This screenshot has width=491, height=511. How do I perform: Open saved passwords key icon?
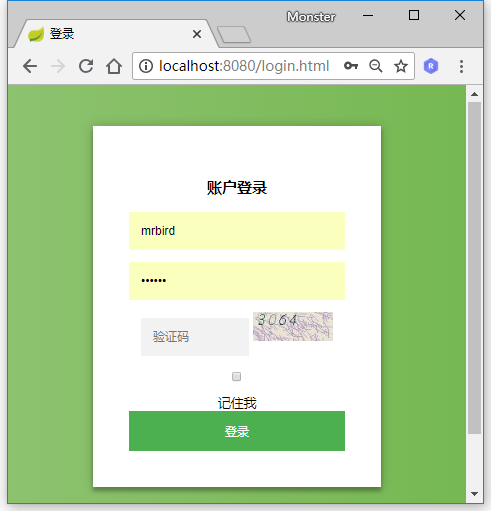351,66
